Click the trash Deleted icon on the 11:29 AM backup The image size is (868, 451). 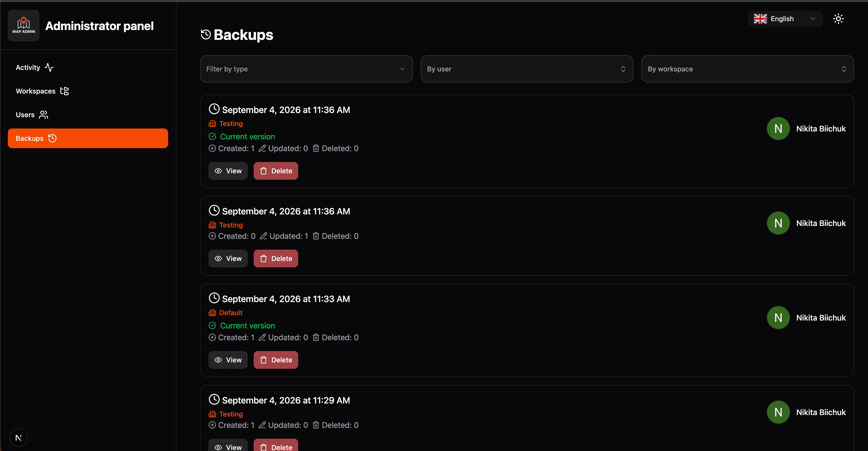tap(316, 425)
